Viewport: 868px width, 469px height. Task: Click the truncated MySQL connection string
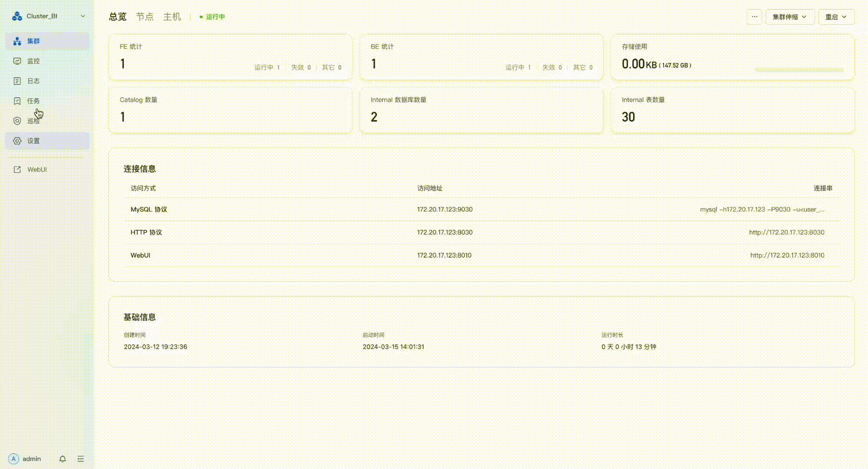(762, 209)
